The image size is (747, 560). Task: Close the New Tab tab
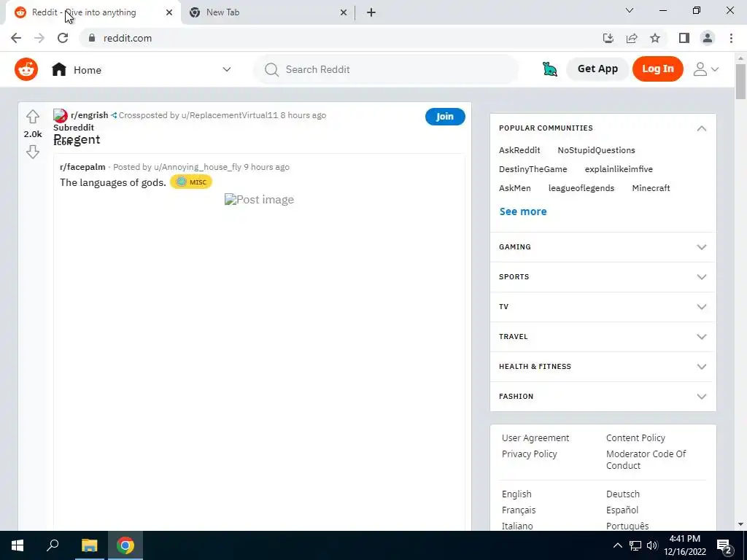pos(343,12)
